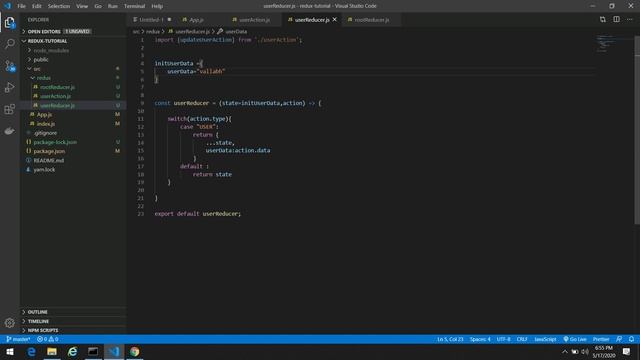Open the Run menu
Image resolution: width=640 pixels, height=360 pixels.
coord(113,6)
